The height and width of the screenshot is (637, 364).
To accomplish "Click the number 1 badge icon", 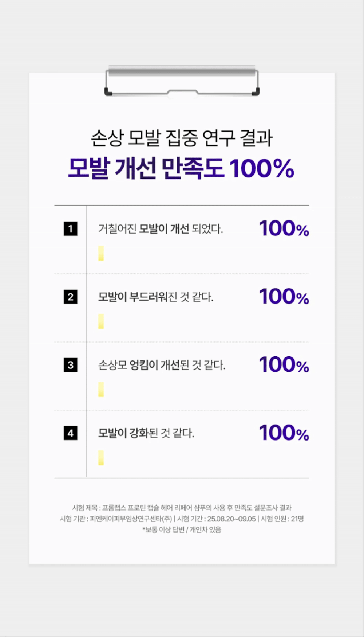I will click(70, 229).
